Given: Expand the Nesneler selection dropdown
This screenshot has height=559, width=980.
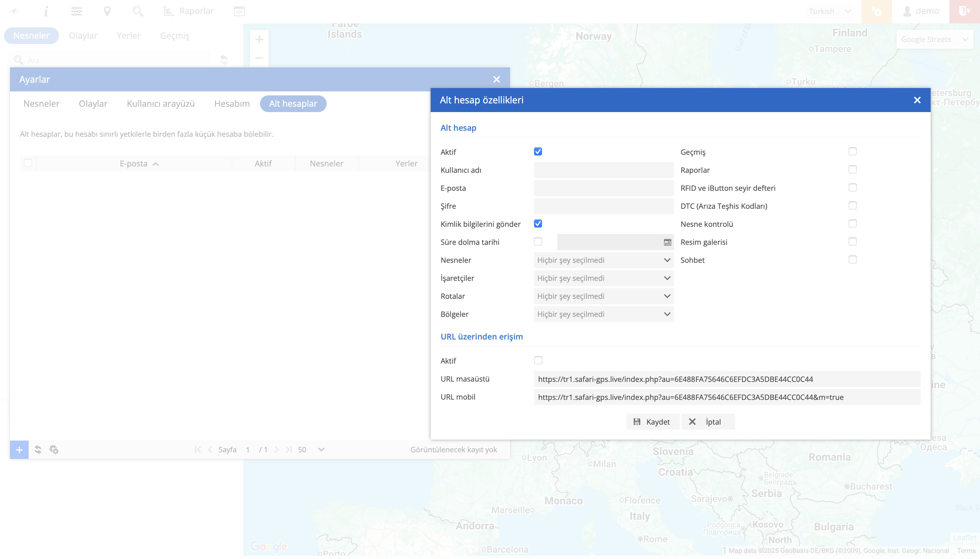Looking at the screenshot, I should click(x=603, y=260).
